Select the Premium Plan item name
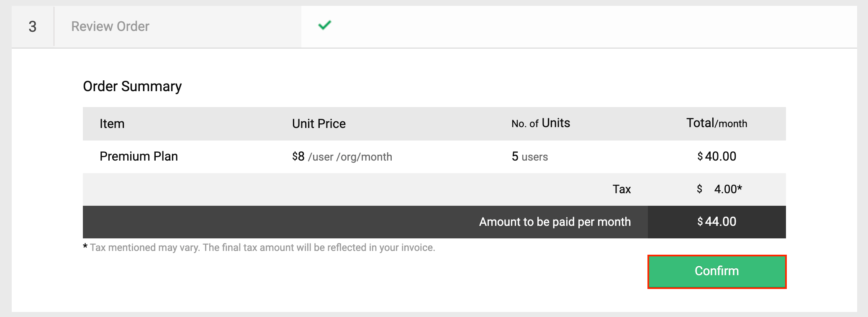The image size is (868, 317). click(x=139, y=156)
